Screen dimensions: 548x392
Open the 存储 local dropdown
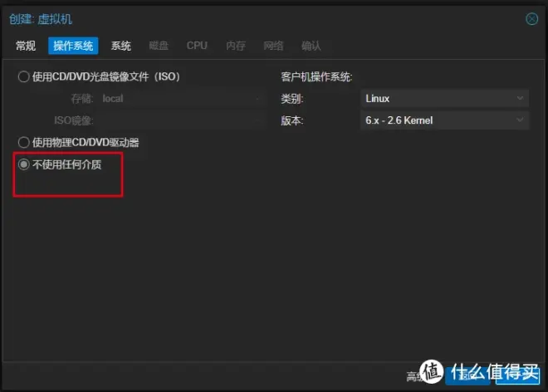click(x=181, y=99)
